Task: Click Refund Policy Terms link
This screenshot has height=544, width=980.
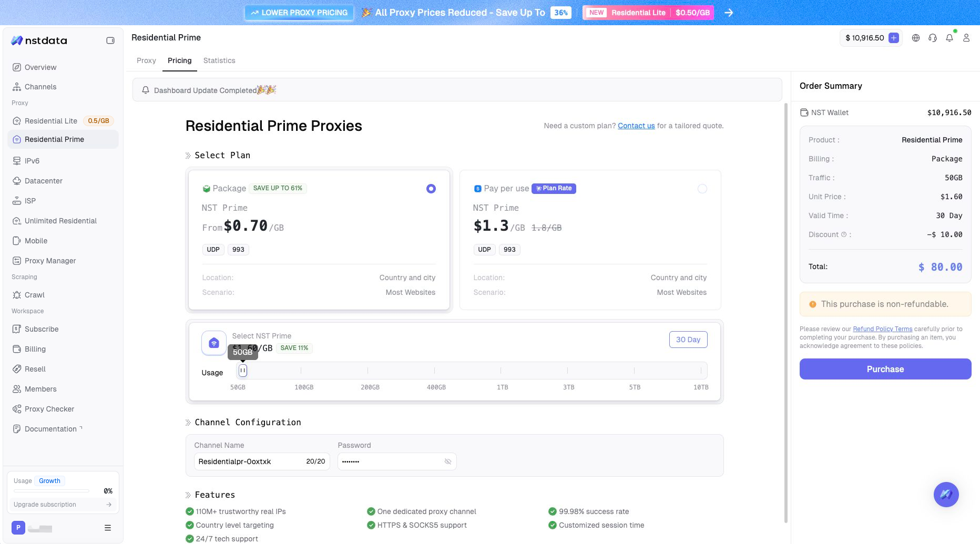Action: 883,329
